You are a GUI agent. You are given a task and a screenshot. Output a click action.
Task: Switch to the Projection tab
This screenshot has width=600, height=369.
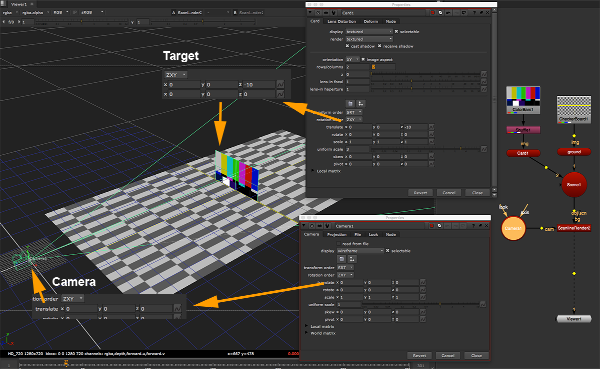click(337, 234)
